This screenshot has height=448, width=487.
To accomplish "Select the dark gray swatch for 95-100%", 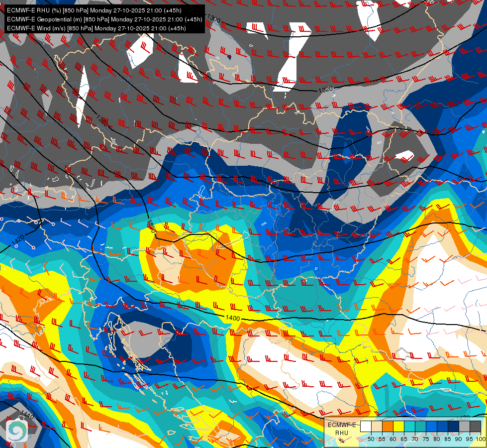I will tap(476, 426).
